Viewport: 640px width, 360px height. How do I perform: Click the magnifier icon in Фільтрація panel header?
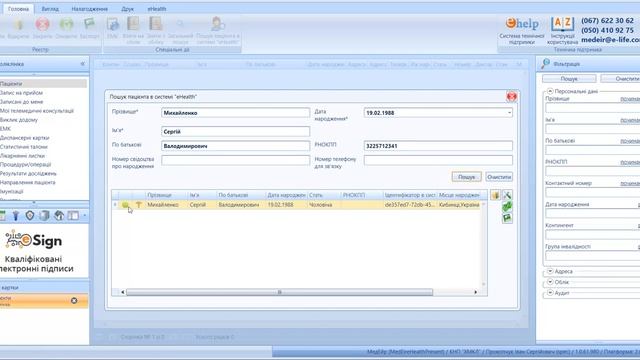pos(545,64)
